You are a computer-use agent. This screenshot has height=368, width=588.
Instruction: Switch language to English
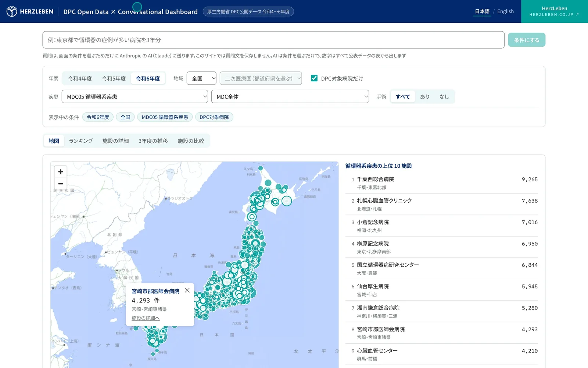pos(505,11)
